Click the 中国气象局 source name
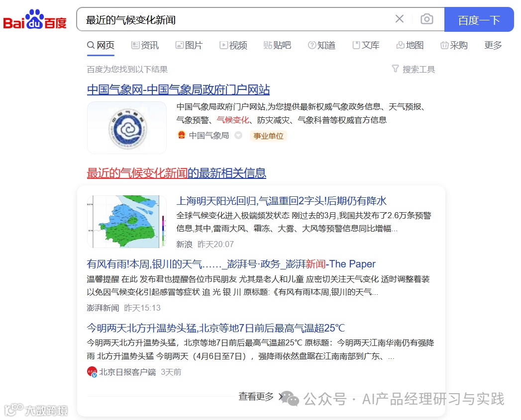Image resolution: width=521 pixels, height=420 pixels. coord(209,136)
